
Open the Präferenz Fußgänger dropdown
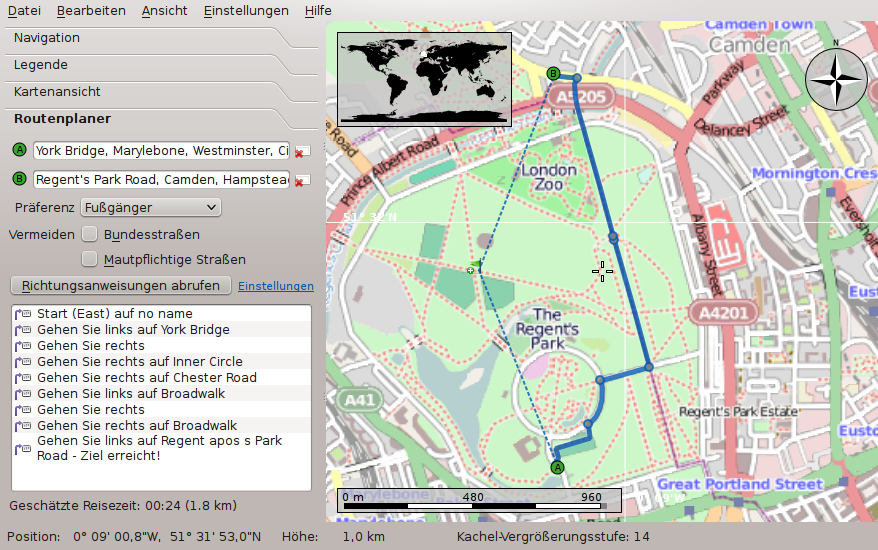[x=150, y=207]
